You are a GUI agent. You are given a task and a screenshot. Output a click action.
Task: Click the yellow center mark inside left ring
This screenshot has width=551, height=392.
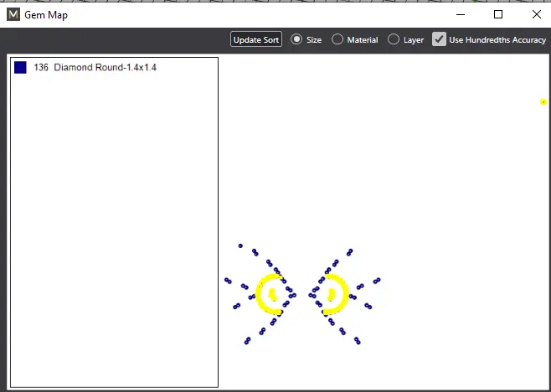click(272, 294)
